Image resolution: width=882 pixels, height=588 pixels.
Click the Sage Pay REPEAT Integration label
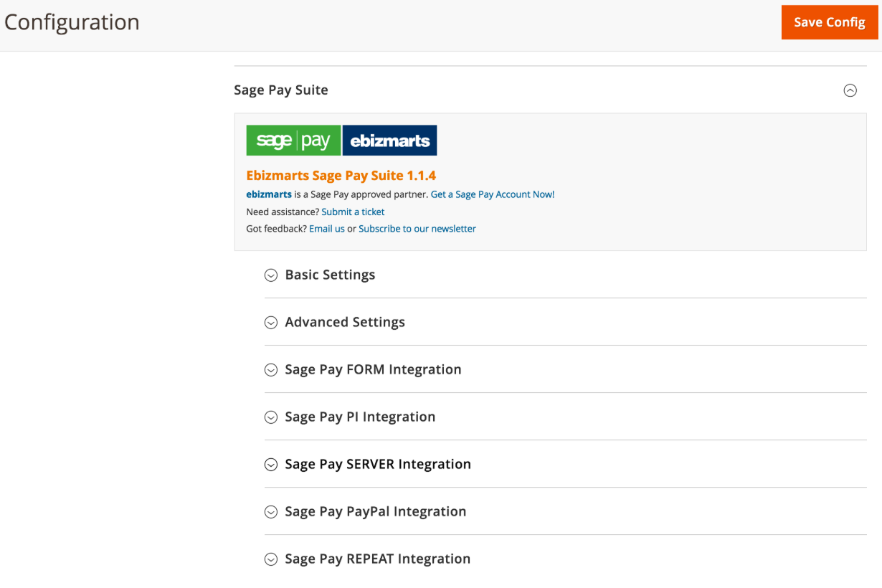(x=378, y=559)
